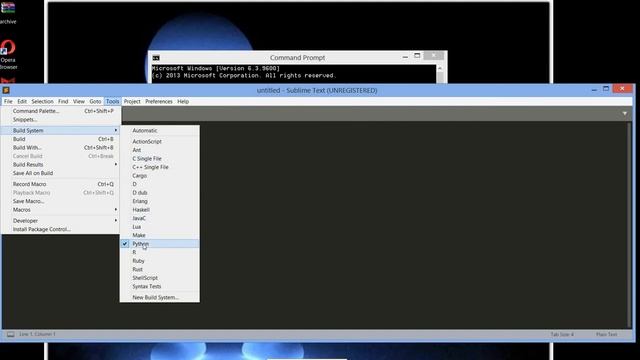
Task: Click Sublime Text vertical scrollbar
Action: click(629, 224)
